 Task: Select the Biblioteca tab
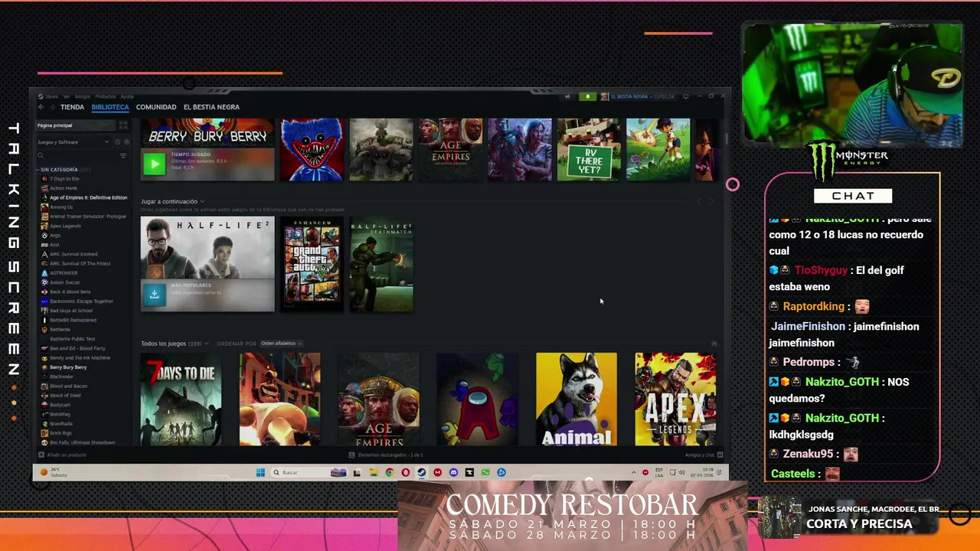(x=110, y=107)
